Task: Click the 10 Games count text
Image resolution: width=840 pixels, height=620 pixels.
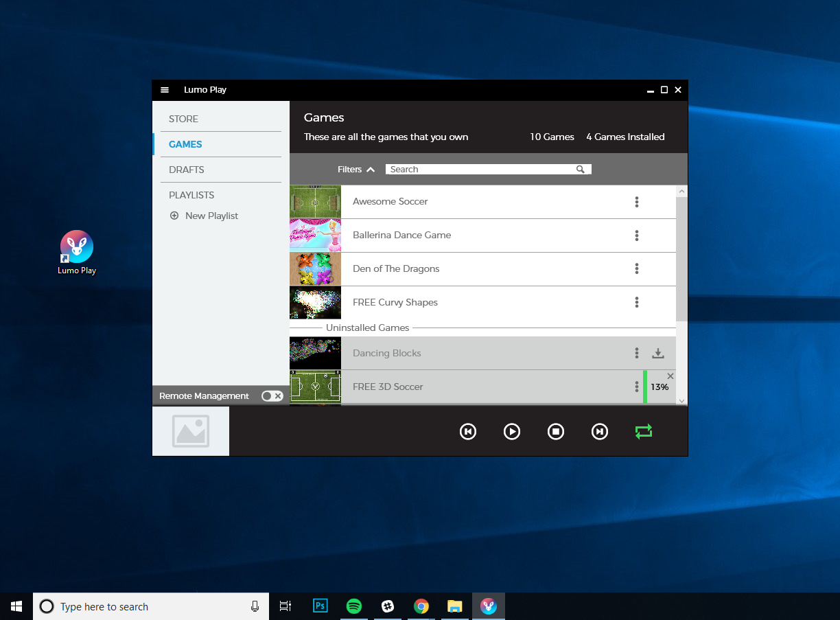Action: tap(552, 137)
